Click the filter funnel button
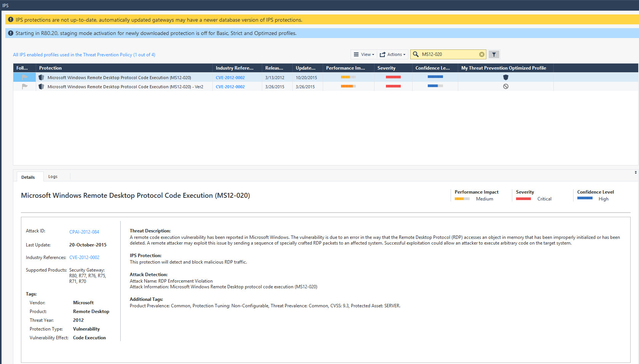 coord(494,54)
